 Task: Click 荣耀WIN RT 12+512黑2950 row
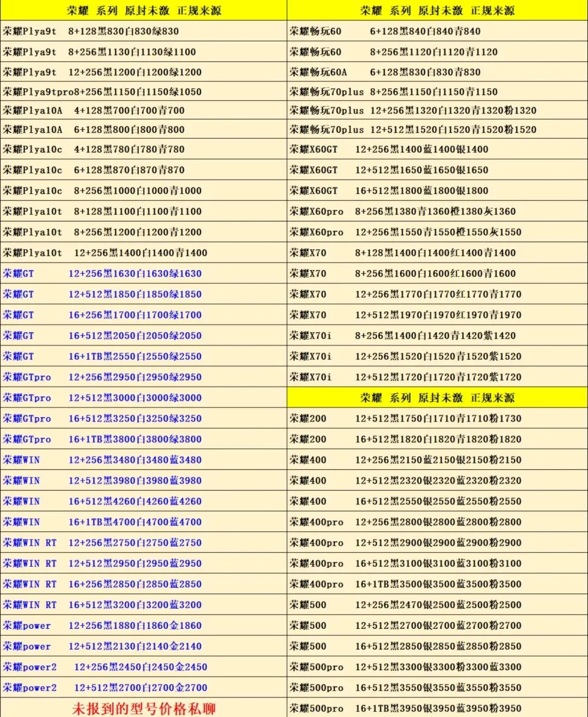point(144,563)
